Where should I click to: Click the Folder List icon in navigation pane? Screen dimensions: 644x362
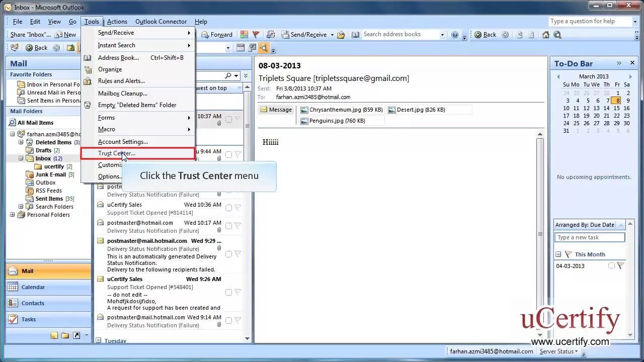coord(65,335)
